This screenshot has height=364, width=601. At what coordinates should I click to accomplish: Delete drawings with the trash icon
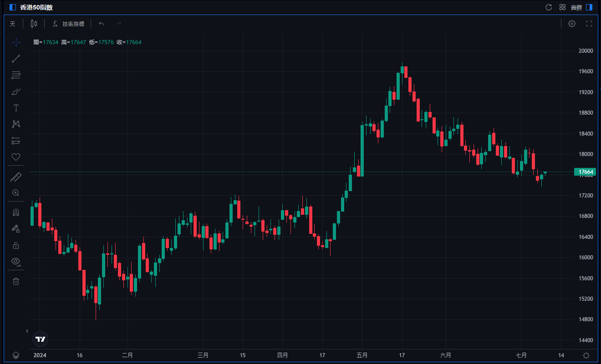click(x=16, y=281)
